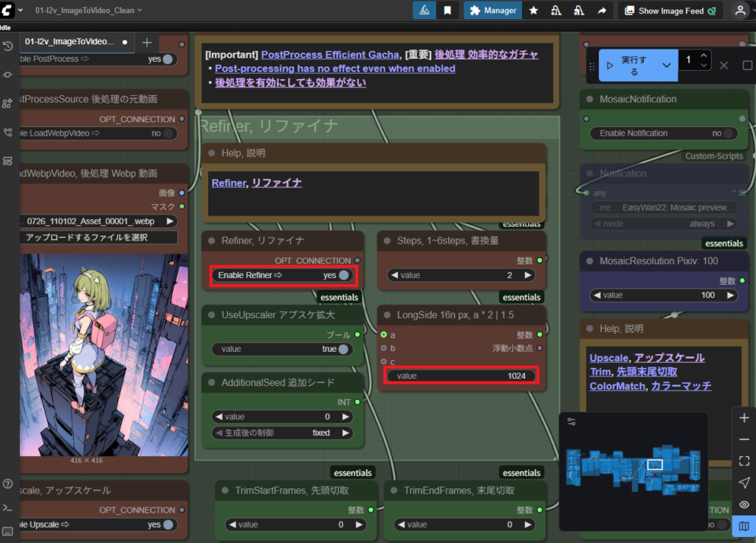Click the anime girl preview image
The width and height of the screenshot is (756, 543).
pos(104,355)
